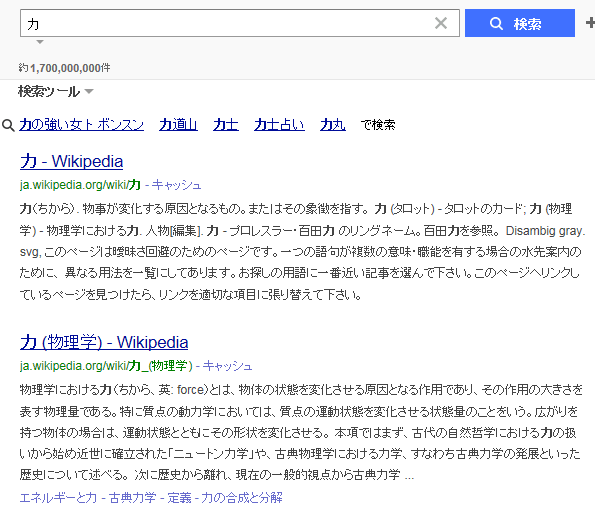Open the 検索ツール dropdown
Screen dimensions: 595x522
(x=55, y=91)
